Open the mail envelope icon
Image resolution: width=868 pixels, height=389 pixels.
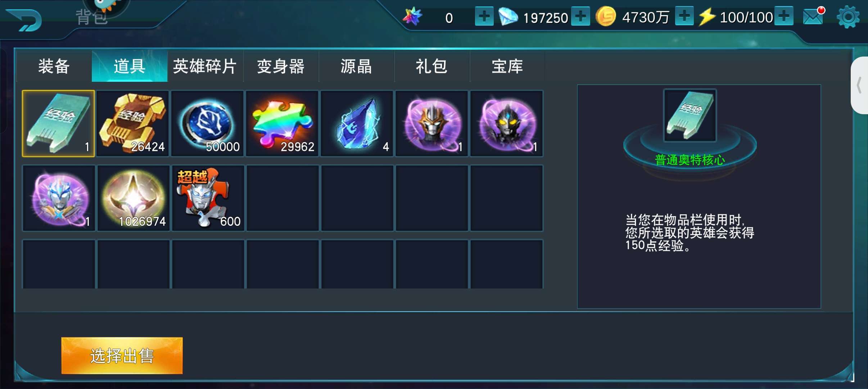tap(813, 16)
